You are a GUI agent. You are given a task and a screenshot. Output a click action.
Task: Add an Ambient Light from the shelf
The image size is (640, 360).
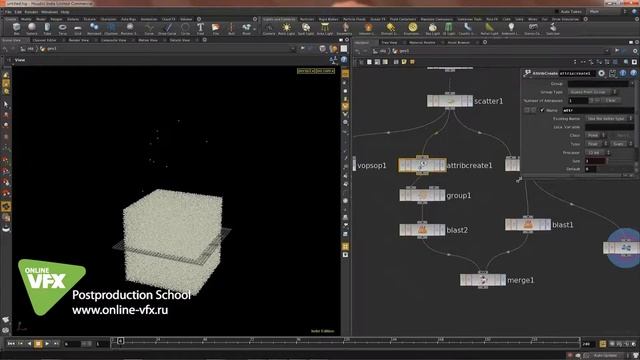pos(510,29)
